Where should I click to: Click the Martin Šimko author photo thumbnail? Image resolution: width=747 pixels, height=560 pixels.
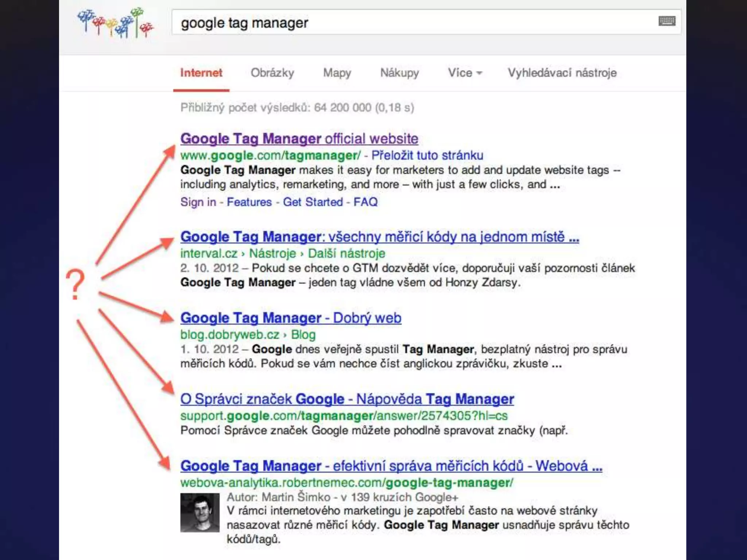click(x=200, y=513)
